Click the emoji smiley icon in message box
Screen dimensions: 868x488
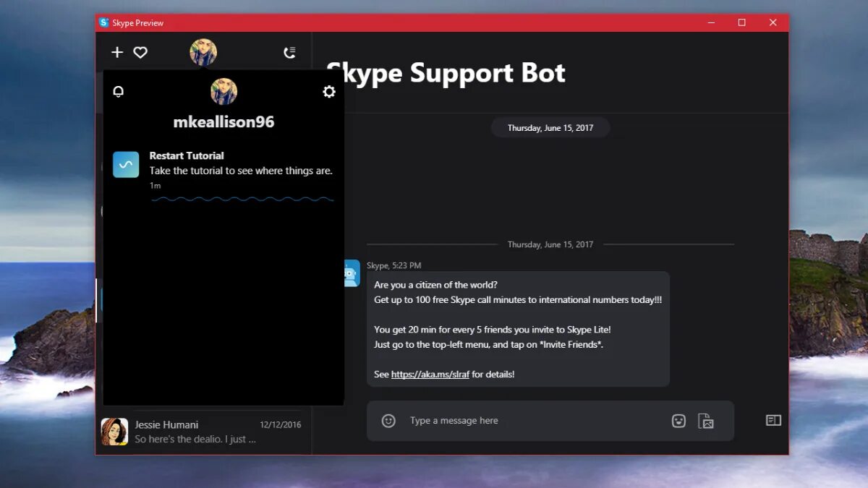(x=388, y=421)
